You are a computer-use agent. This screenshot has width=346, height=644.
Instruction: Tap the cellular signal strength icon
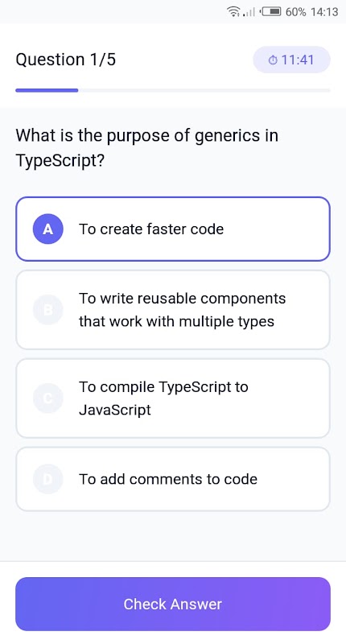click(x=249, y=12)
